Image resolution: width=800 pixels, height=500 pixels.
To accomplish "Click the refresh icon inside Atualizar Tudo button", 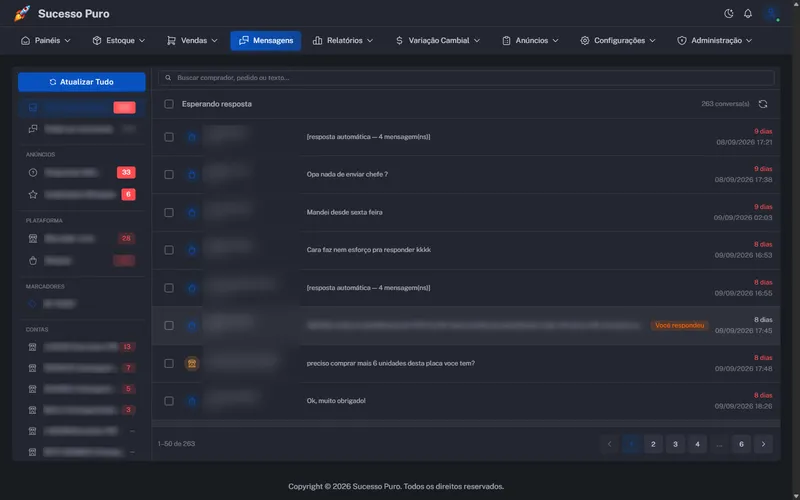I will point(53,82).
